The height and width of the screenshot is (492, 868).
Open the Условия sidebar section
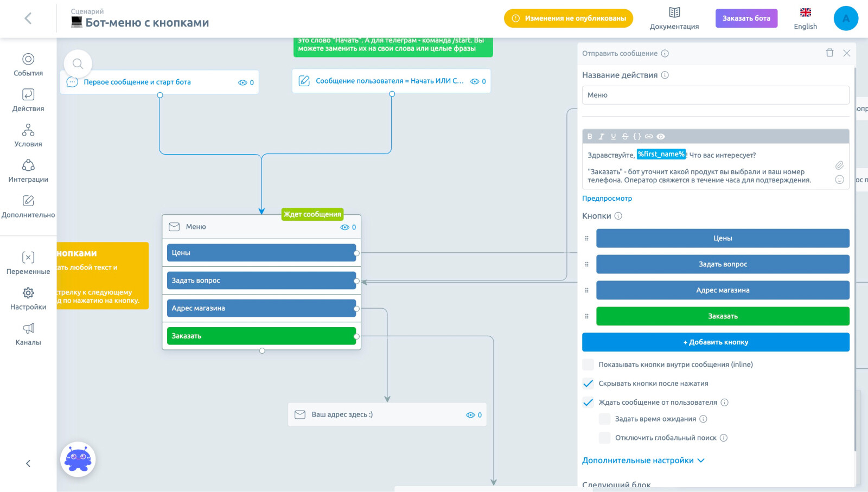click(28, 136)
